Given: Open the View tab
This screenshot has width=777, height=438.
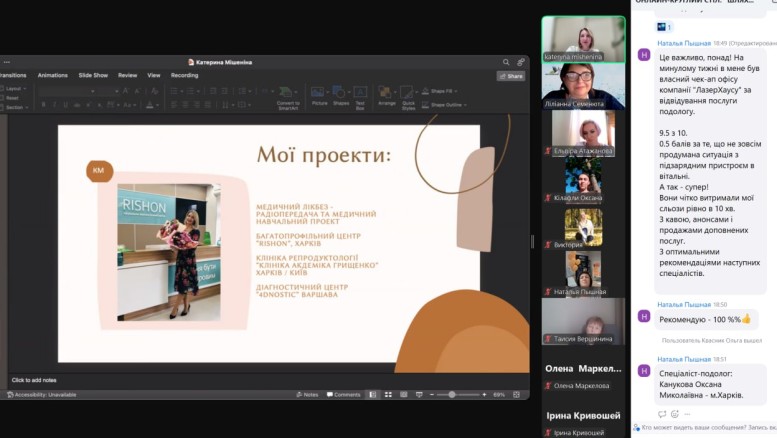Looking at the screenshot, I should 154,75.
